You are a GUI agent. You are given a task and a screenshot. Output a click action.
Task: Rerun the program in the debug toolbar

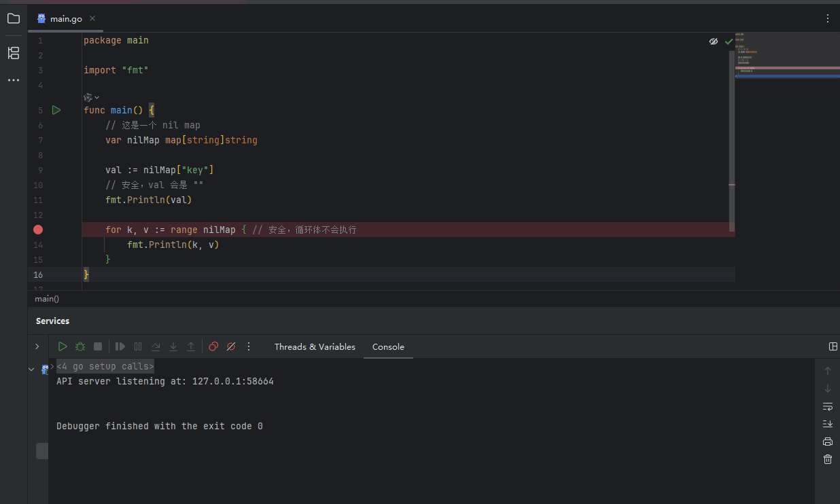tap(63, 346)
